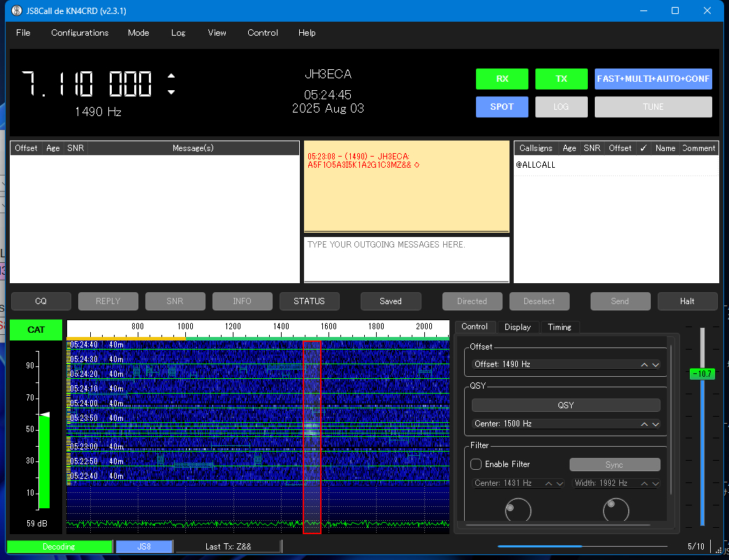Toggle the green RX button

(x=502, y=79)
